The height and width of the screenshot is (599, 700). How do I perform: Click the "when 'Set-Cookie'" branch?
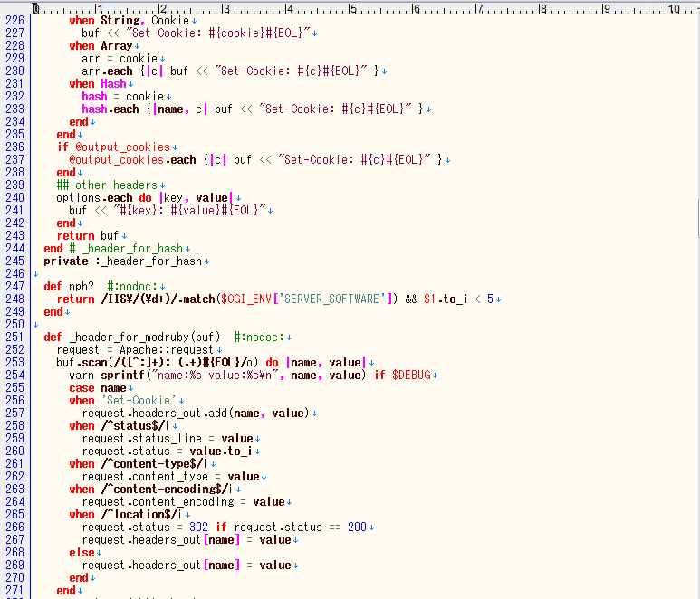point(123,401)
